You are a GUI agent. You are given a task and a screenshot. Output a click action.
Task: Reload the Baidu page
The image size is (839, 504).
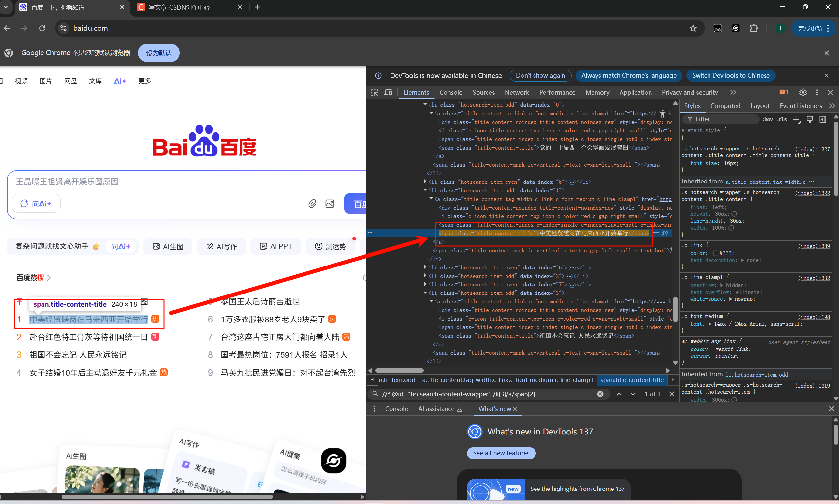(42, 28)
